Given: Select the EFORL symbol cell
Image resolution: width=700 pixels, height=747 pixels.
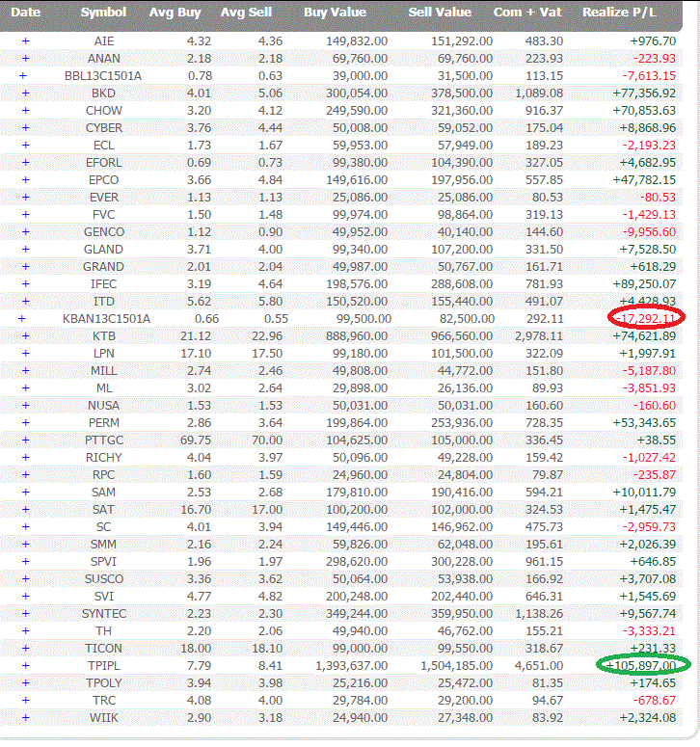Looking at the screenshot, I should tap(104, 163).
